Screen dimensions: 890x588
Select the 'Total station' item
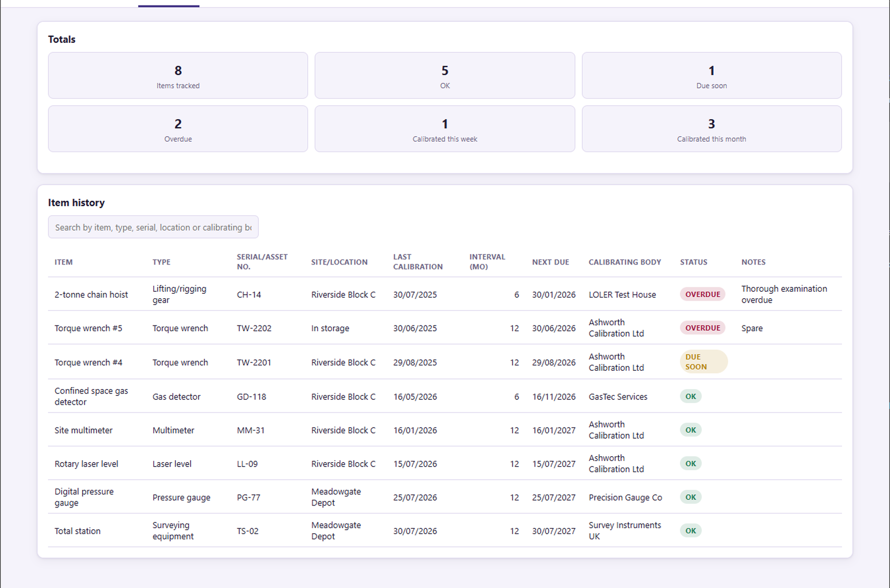click(78, 531)
